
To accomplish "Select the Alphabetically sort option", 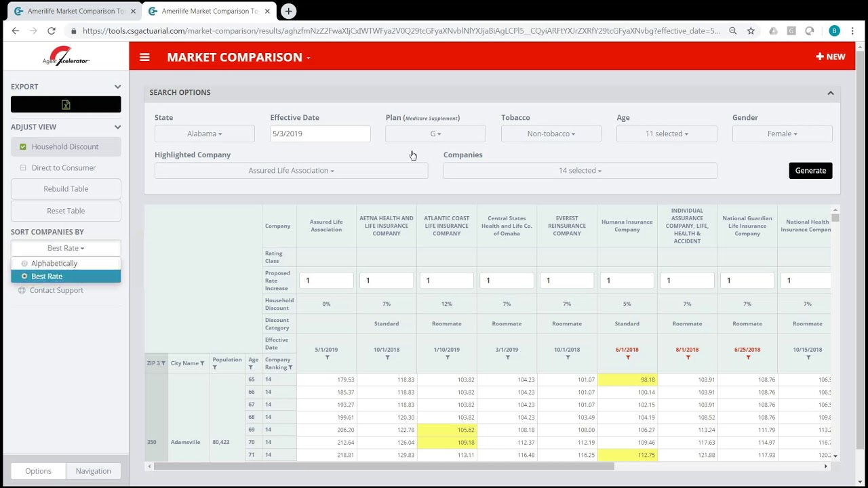I will [66, 263].
